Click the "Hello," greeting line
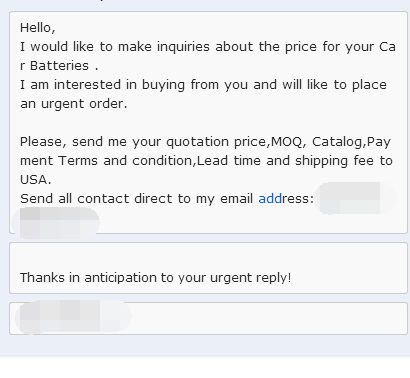This screenshot has height=378, width=410. [38, 28]
